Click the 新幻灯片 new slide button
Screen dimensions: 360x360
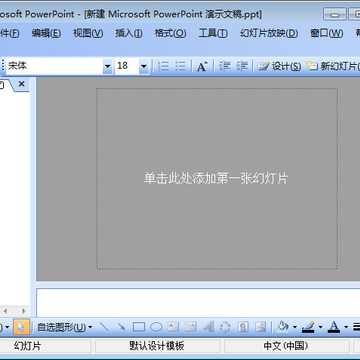pos(333,66)
